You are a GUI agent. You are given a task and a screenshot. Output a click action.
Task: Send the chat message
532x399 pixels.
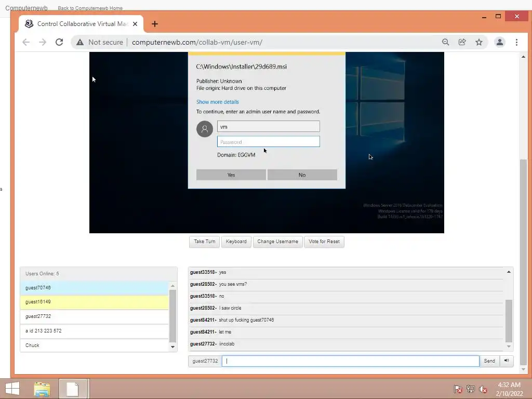pyautogui.click(x=489, y=361)
